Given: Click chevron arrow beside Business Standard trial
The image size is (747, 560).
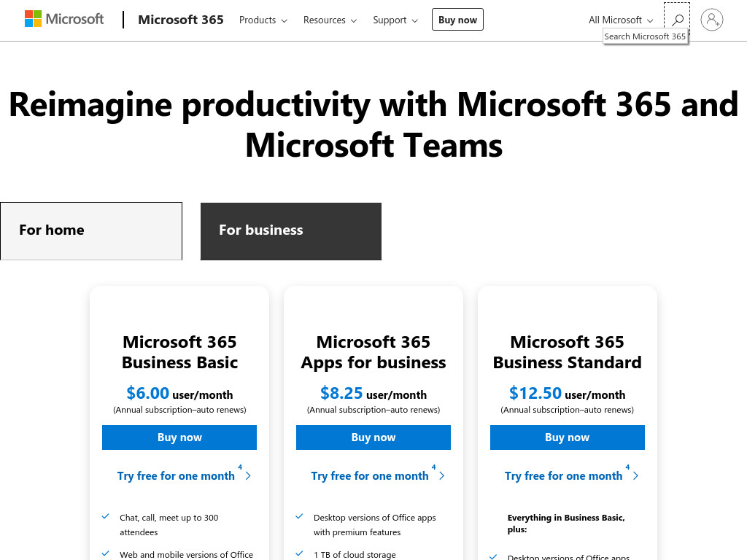Looking at the screenshot, I should [x=635, y=475].
